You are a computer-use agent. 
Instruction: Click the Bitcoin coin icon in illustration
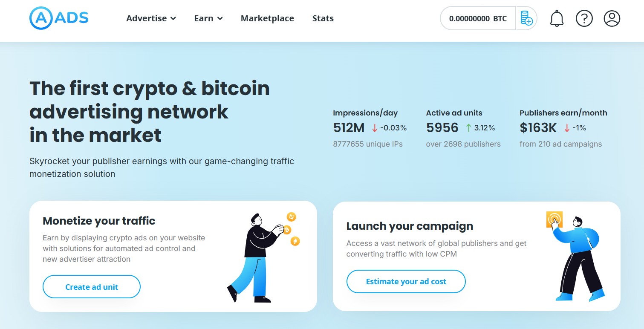(x=287, y=230)
